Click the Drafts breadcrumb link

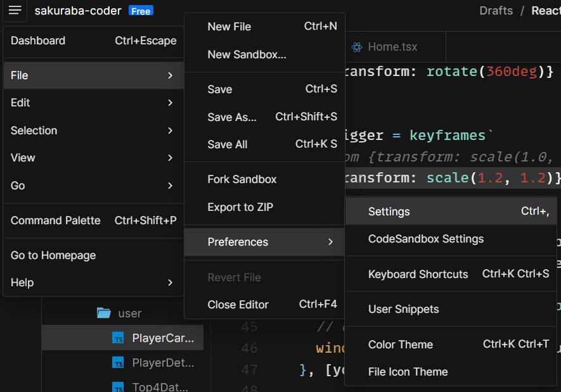point(496,11)
